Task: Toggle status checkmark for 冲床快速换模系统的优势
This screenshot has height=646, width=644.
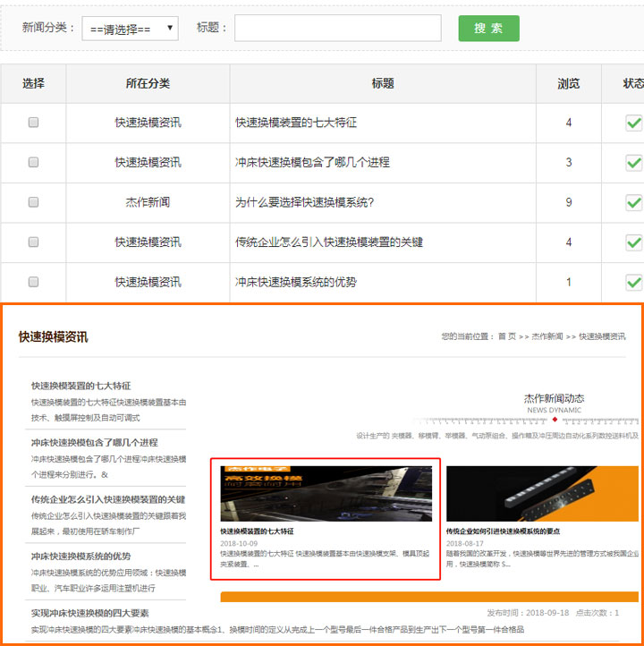Action: tap(634, 282)
